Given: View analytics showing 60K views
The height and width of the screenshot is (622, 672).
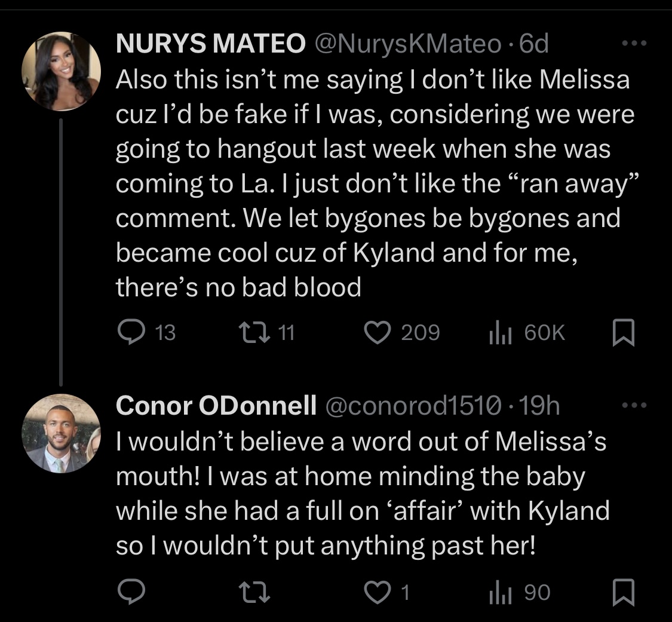Looking at the screenshot, I should coord(527,333).
